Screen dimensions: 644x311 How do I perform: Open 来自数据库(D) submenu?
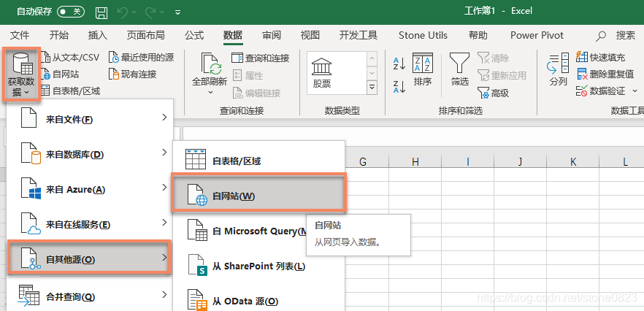tap(90, 153)
